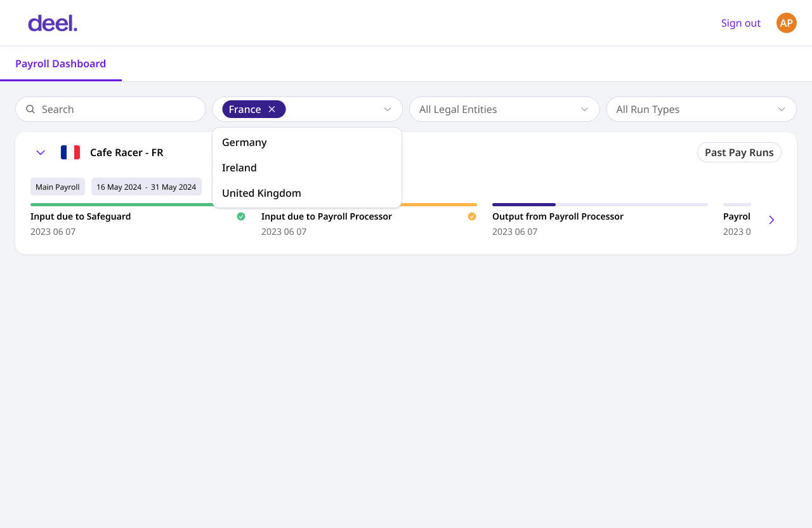812x528 pixels.
Task: Click the France chip label
Action: 245,109
